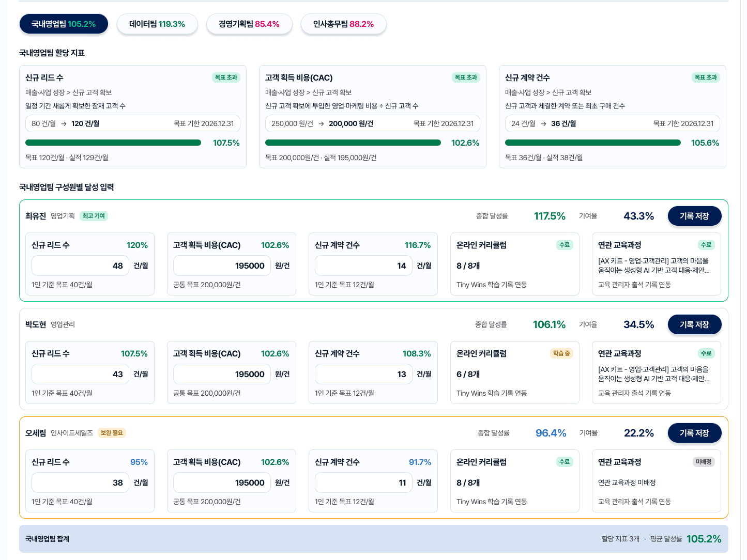Click the 목표 36건/월 · 실적 38건/월 text

click(544, 158)
